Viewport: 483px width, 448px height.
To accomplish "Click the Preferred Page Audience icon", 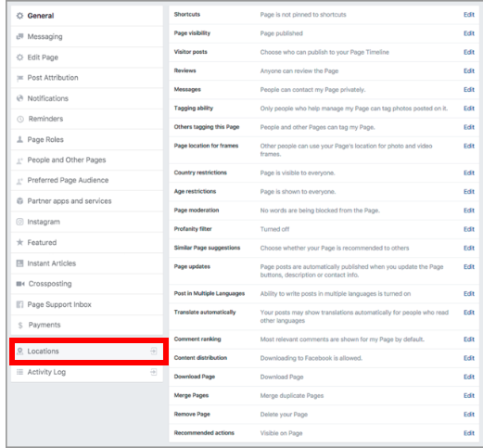I will 19,181.
